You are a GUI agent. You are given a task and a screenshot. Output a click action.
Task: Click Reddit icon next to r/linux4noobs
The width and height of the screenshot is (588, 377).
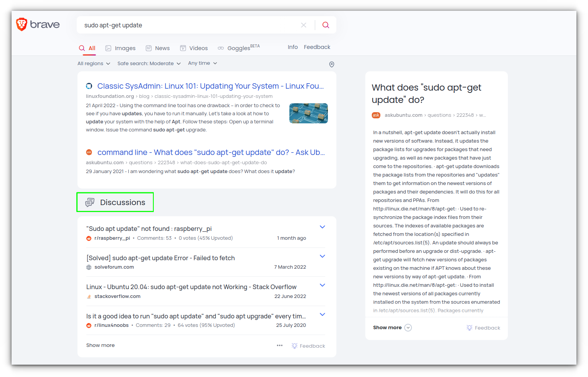tap(89, 325)
